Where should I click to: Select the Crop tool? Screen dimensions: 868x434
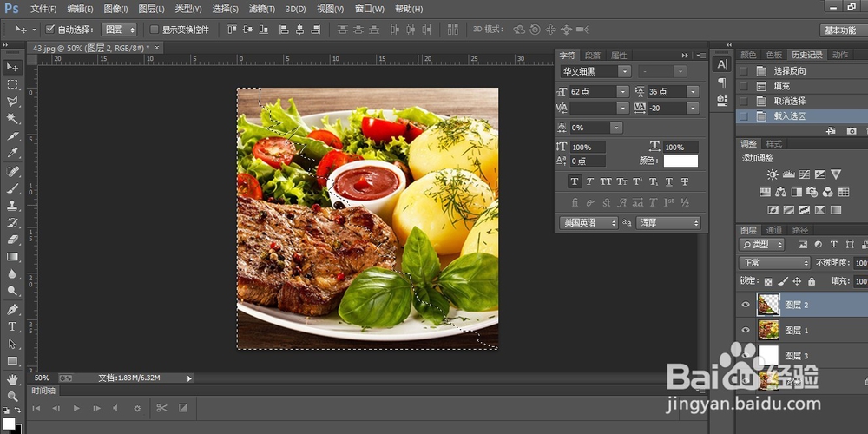point(12,135)
